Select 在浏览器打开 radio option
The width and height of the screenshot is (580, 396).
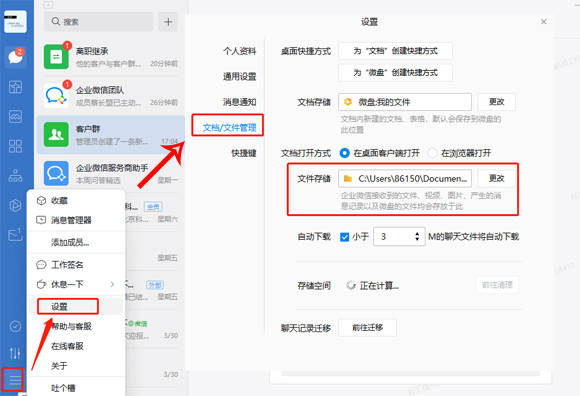[x=459, y=153]
